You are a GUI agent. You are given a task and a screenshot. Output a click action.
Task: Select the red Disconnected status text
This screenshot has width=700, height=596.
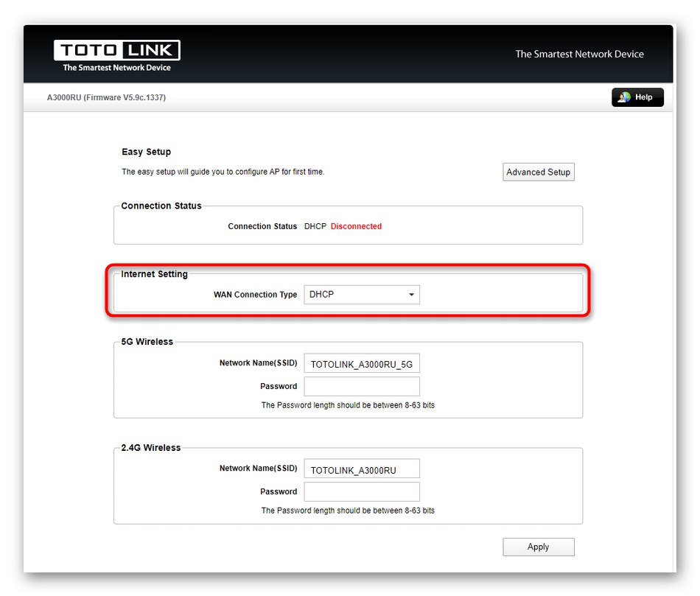point(356,226)
